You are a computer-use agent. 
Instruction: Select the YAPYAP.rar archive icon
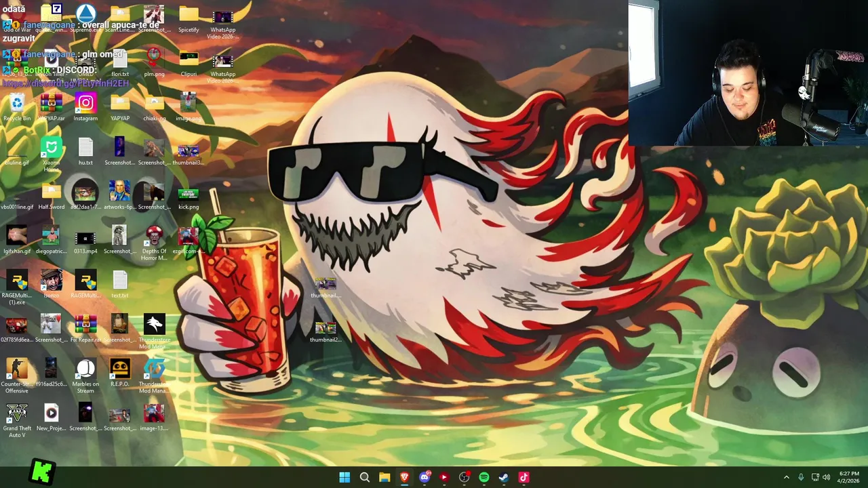coord(52,107)
